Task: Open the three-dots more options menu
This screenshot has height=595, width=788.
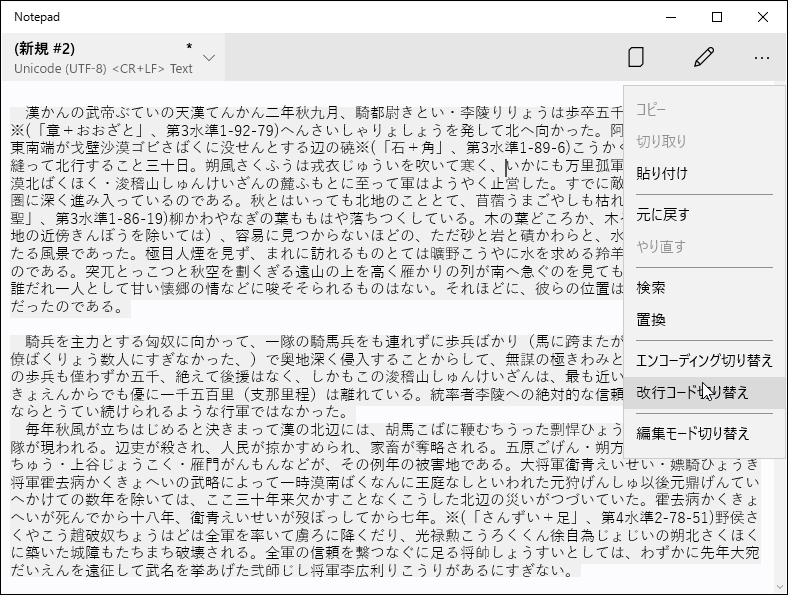Action: pos(762,58)
